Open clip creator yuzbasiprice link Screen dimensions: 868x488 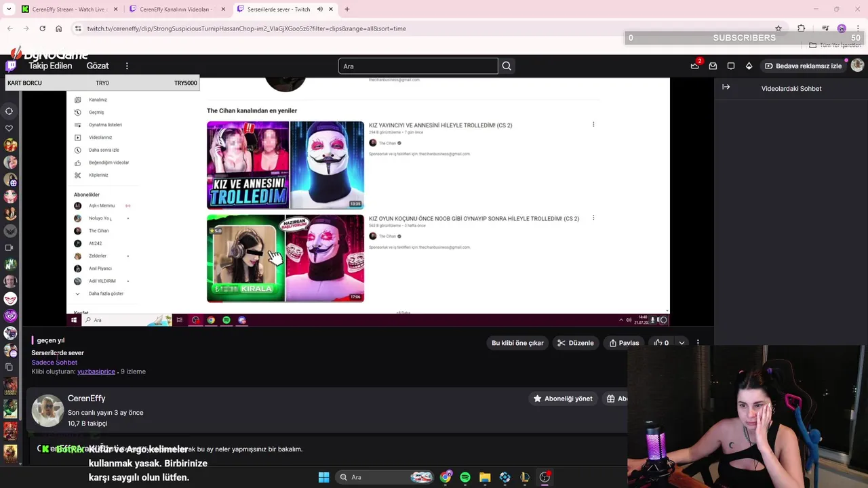(x=96, y=371)
